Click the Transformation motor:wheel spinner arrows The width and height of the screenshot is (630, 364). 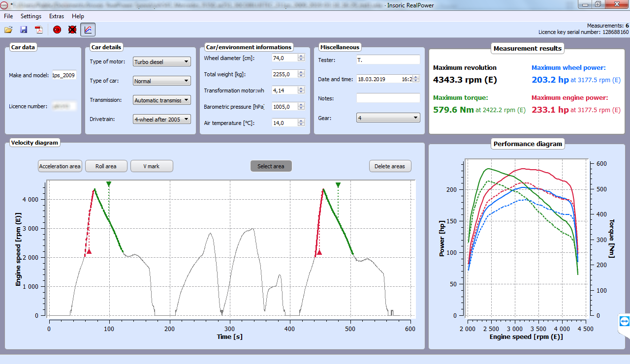[301, 91]
